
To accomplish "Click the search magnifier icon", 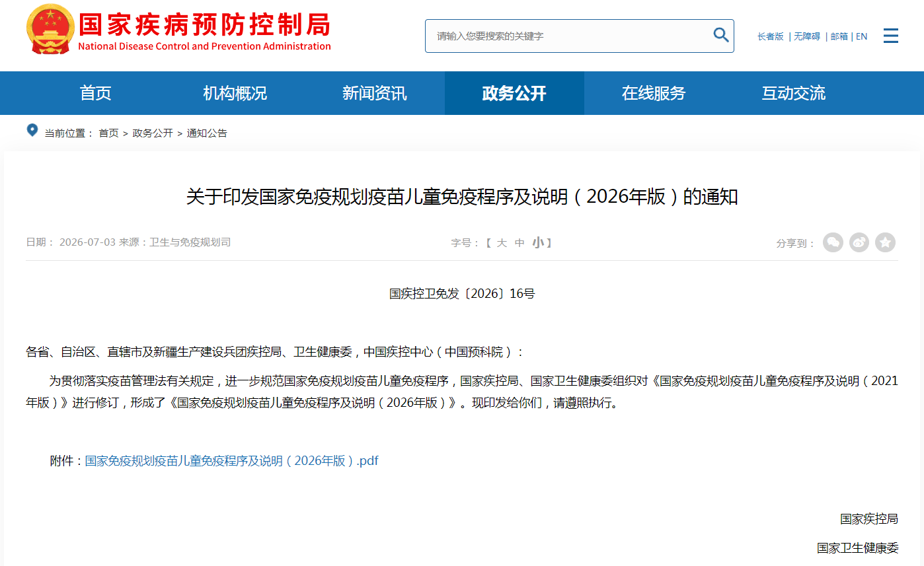I will click(720, 35).
